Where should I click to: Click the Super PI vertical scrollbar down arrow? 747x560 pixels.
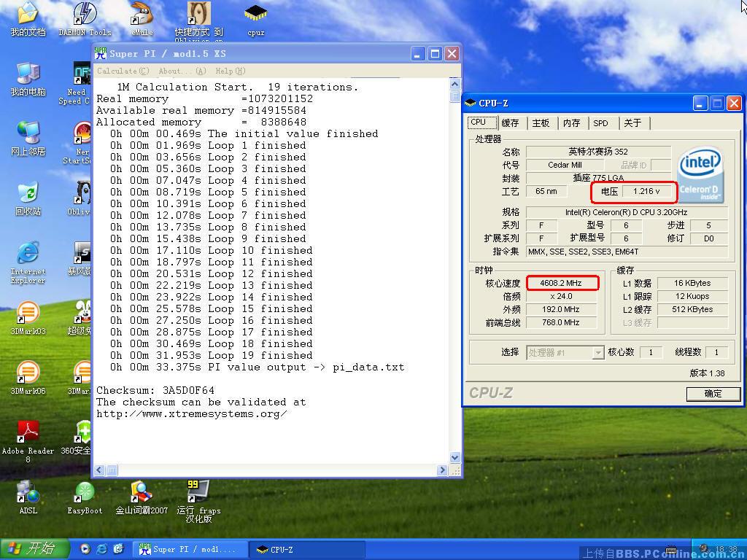(455, 458)
